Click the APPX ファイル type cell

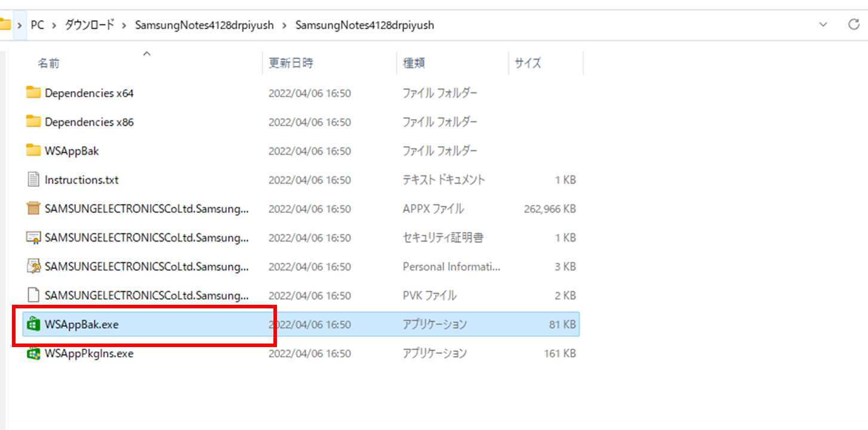point(433,209)
